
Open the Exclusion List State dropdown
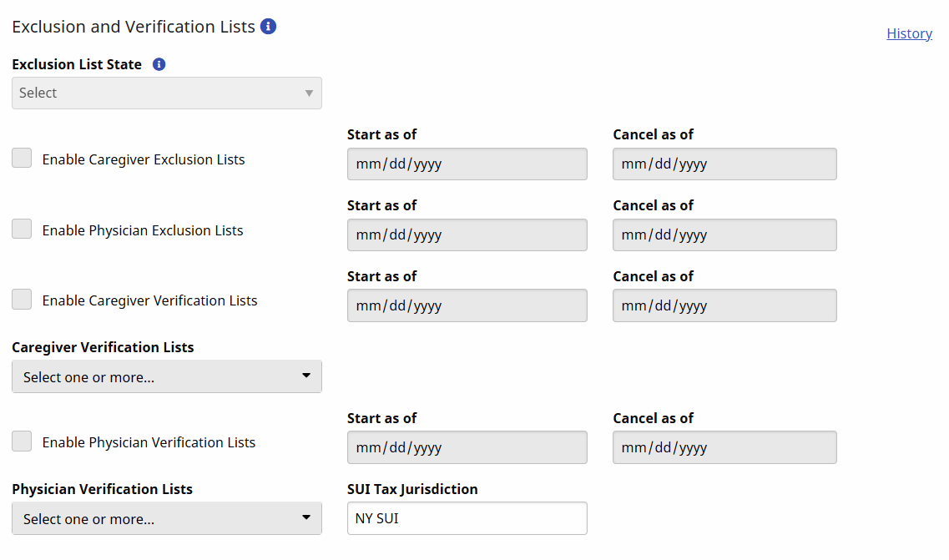(x=167, y=93)
